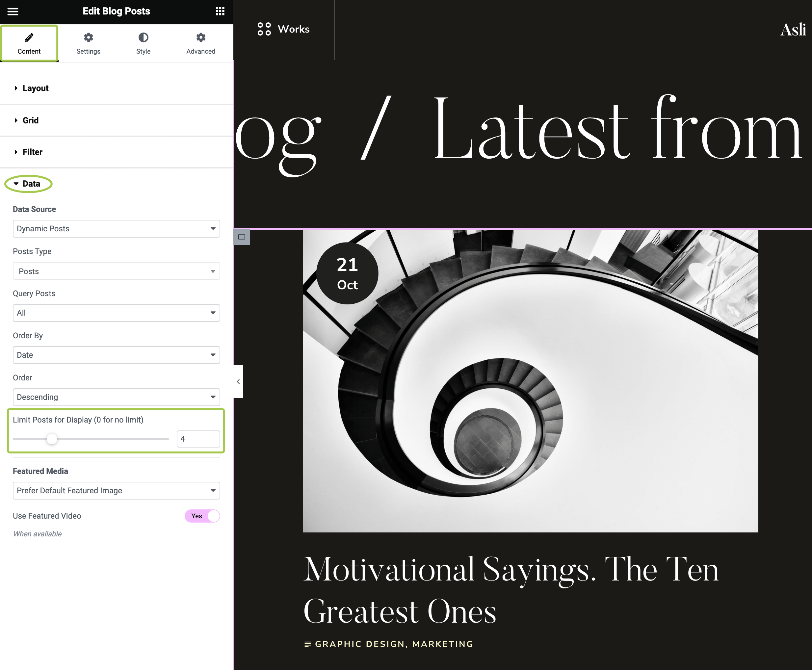Viewport: 812px width, 670px height.
Task: Click the Settings gear icon
Action: 89,38
